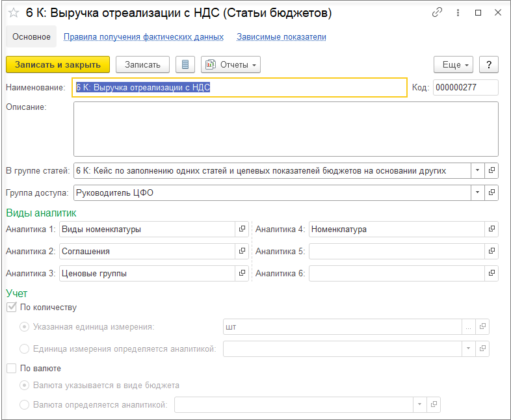The width and height of the screenshot is (511, 420).
Task: Open the Еще more actions menu
Action: click(453, 64)
